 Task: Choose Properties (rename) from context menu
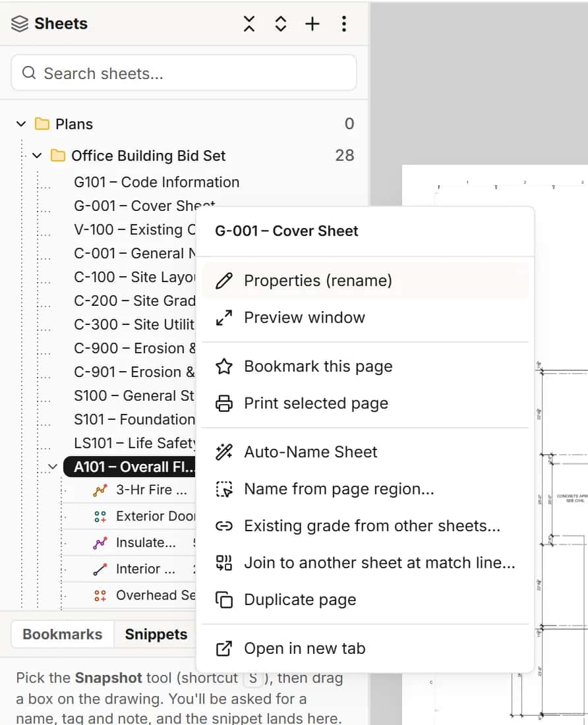pos(365,281)
